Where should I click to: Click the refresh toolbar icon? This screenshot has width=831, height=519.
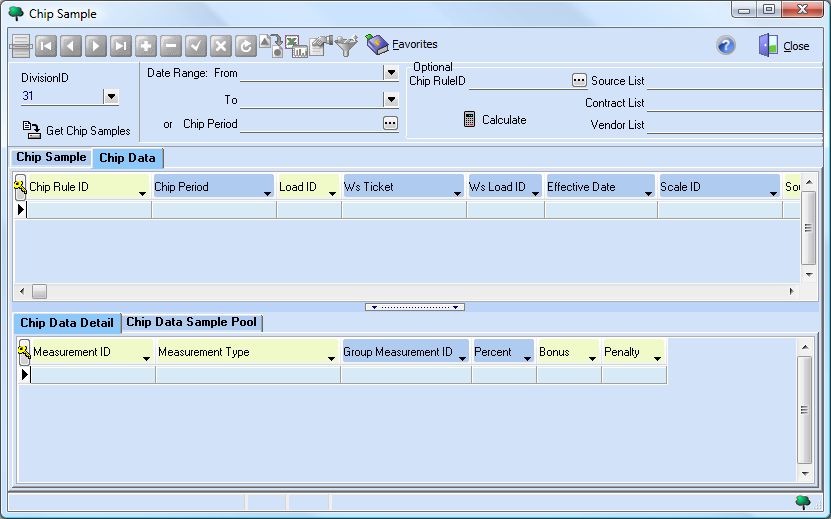pyautogui.click(x=245, y=46)
